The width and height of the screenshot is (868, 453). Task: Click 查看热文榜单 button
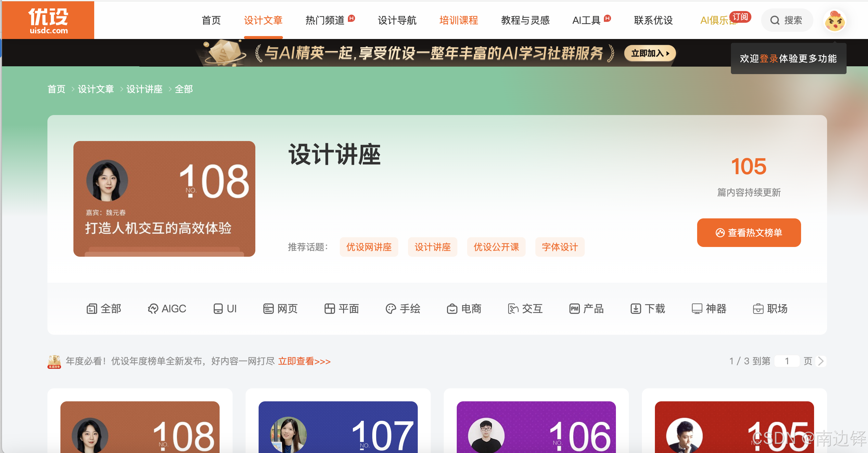pos(748,233)
